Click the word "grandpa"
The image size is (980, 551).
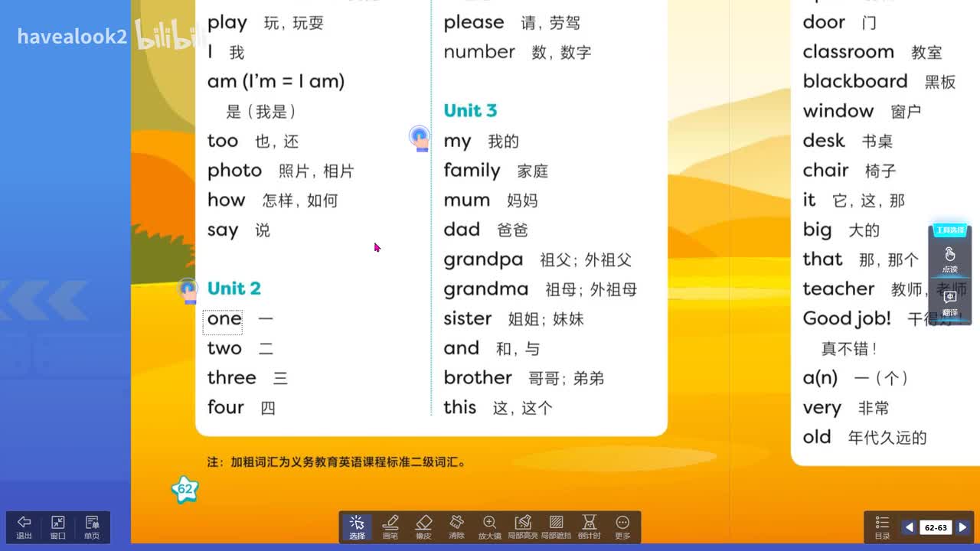pos(483,260)
